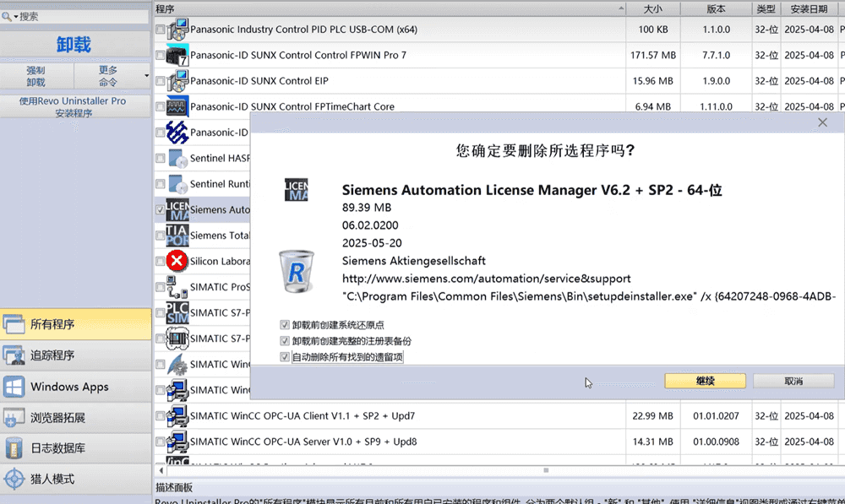Screen dimensions: 845x504
Task: Click the Siemens Automation License Manager list icon
Action: [177, 209]
